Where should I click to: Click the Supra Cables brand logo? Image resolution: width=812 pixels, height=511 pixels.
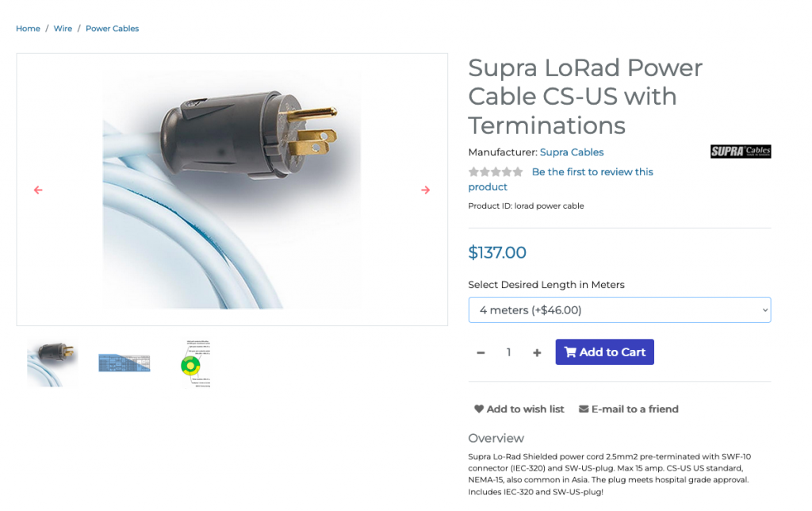coord(741,152)
